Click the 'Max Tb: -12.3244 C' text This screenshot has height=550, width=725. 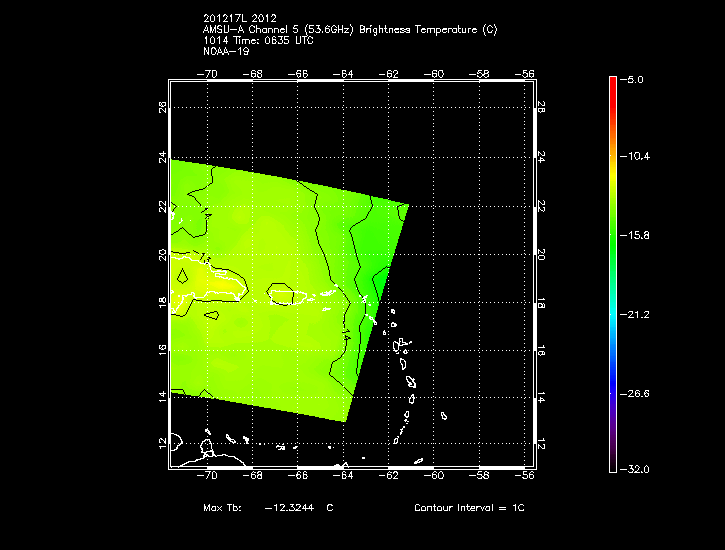(x=268, y=508)
